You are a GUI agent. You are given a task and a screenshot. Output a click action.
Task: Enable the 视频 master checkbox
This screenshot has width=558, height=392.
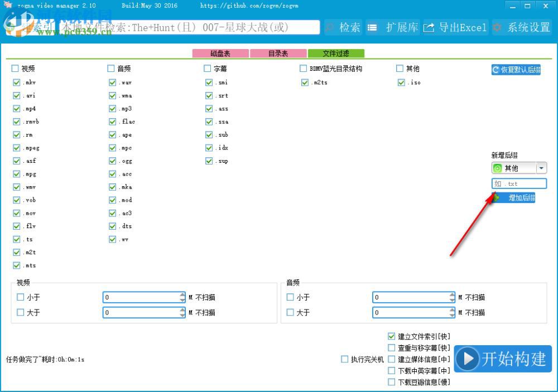pos(14,69)
